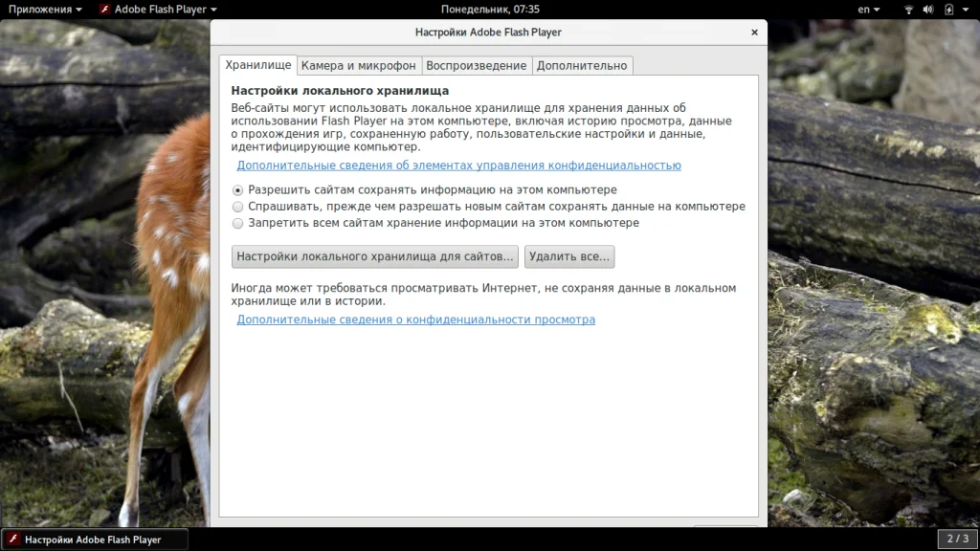This screenshot has height=551, width=980.
Task: Expand the system menu arrow
Action: point(966,10)
